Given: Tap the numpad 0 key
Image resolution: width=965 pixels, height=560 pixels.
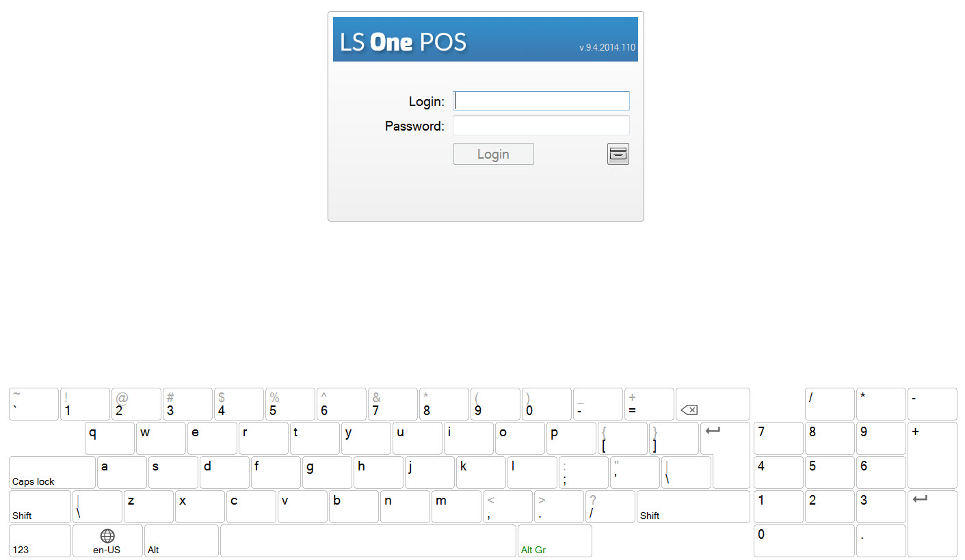Looking at the screenshot, I should [x=804, y=541].
